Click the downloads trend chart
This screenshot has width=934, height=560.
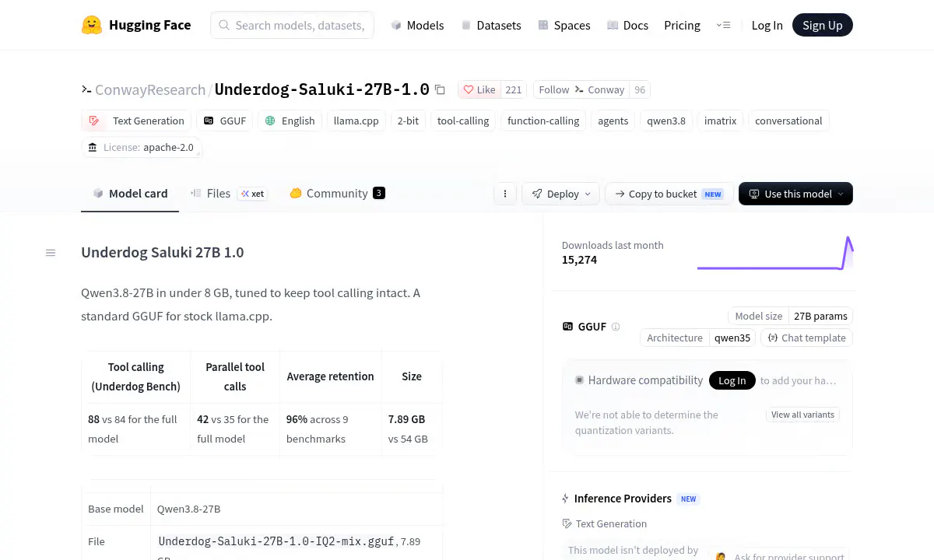[775, 253]
